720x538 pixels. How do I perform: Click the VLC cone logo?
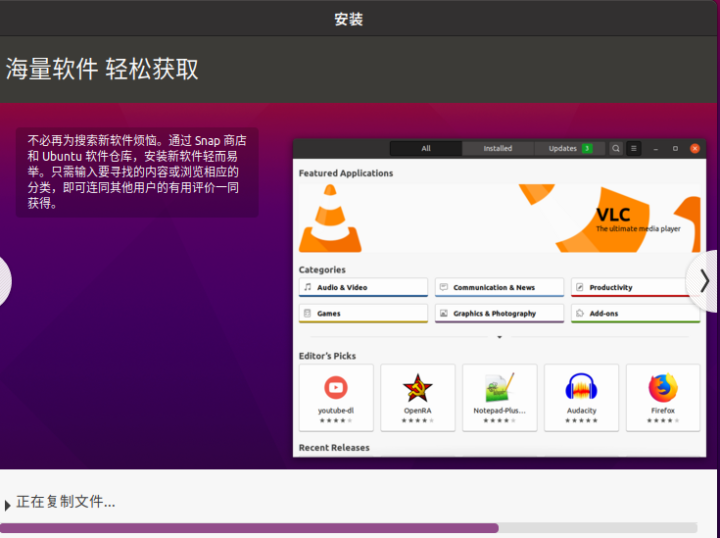point(330,218)
